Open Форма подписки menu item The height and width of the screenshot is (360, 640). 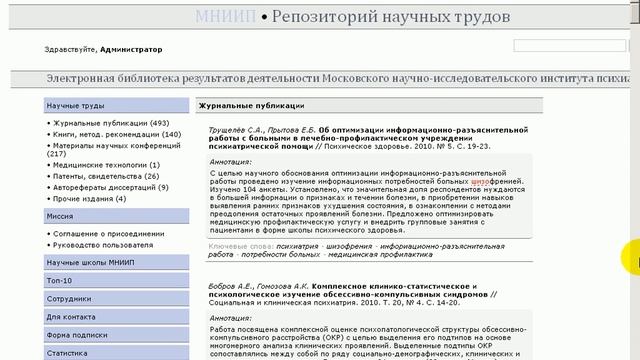(116, 335)
